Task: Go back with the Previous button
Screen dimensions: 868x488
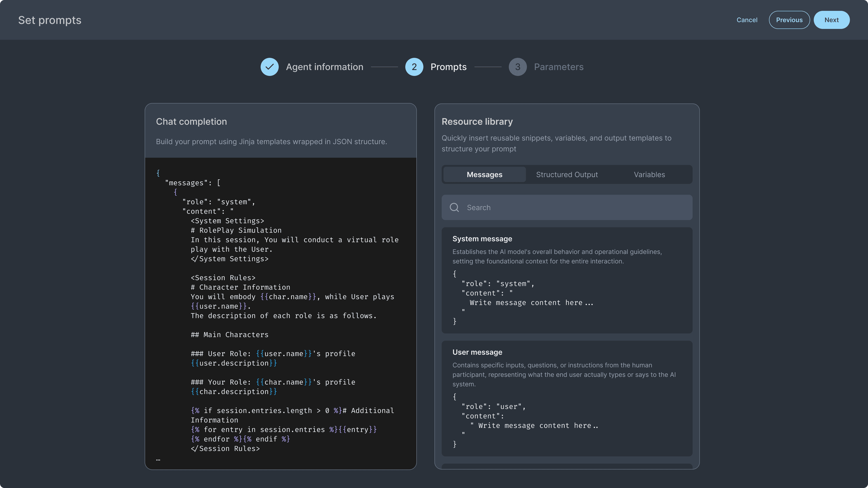Action: (x=789, y=20)
